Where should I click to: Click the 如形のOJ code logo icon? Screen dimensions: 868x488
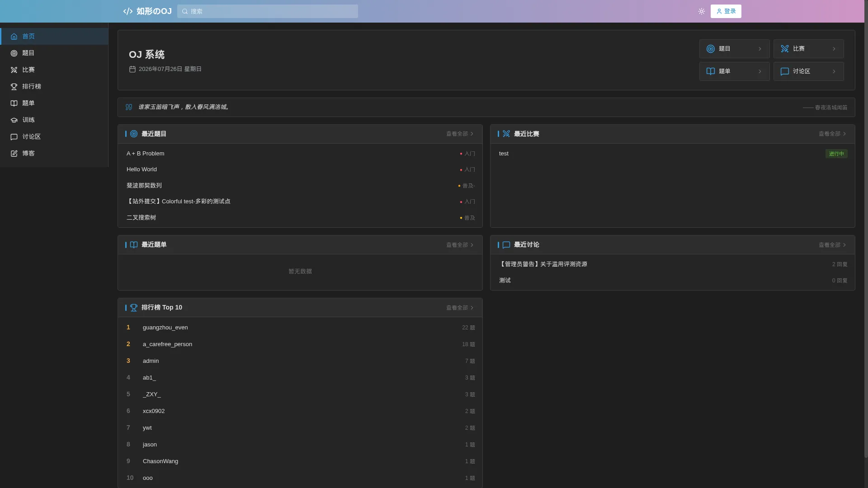tap(128, 11)
